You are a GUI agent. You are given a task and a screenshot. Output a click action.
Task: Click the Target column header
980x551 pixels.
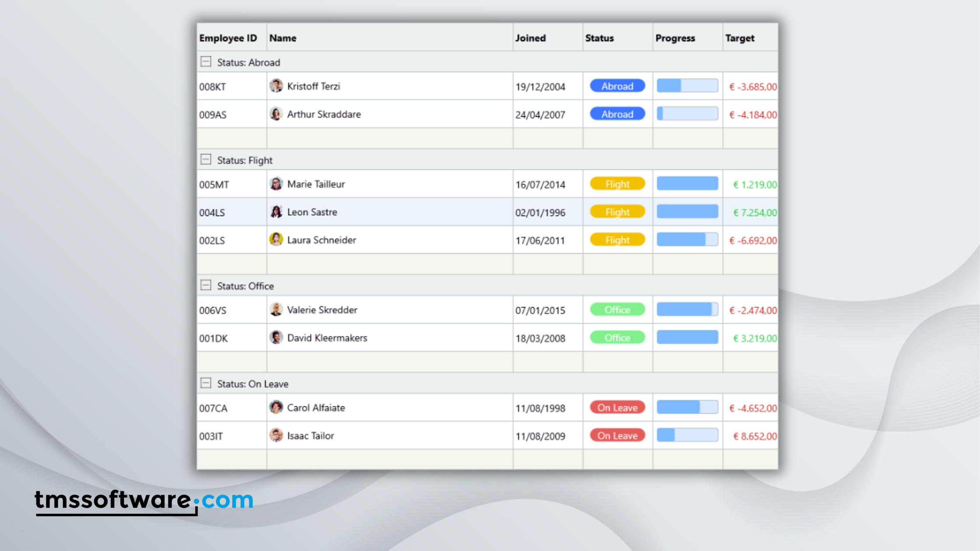point(739,38)
